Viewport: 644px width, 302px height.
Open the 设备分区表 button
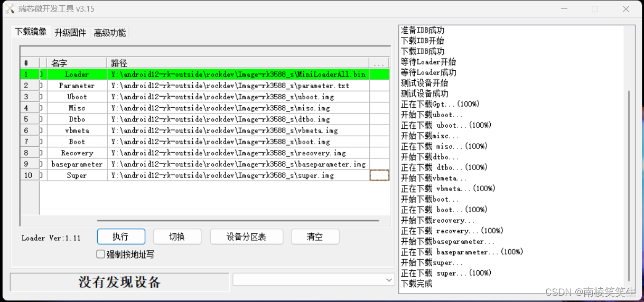coord(246,237)
